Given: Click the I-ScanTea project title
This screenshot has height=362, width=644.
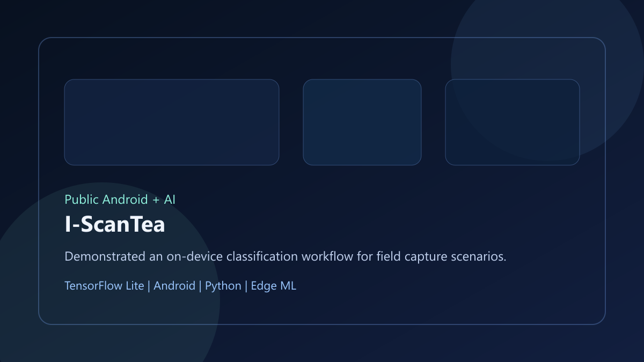Looking at the screenshot, I should click(x=115, y=225).
